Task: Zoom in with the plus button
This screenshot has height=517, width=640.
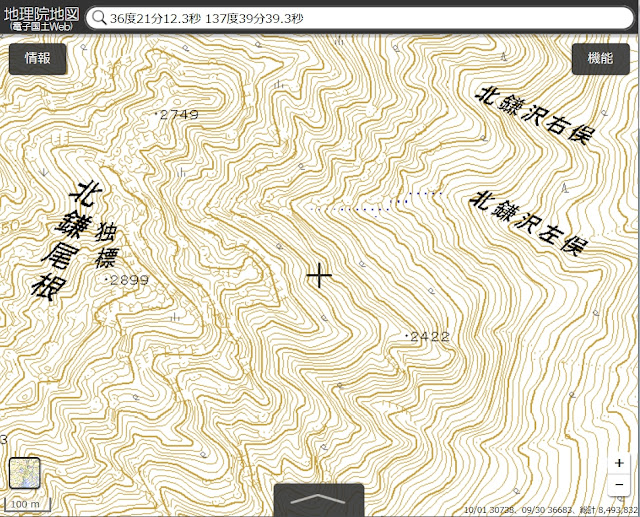Action: pyautogui.click(x=619, y=463)
